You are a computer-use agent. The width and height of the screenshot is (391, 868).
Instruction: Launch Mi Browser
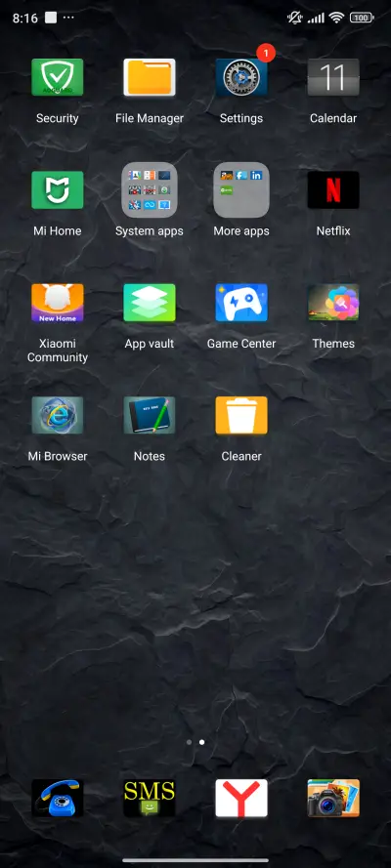pos(58,415)
